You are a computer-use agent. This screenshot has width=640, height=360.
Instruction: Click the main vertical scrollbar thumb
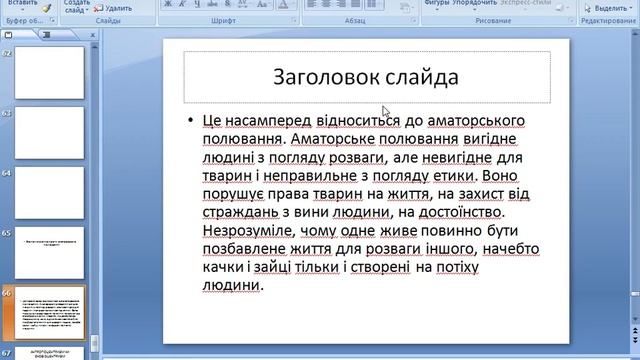click(x=635, y=294)
